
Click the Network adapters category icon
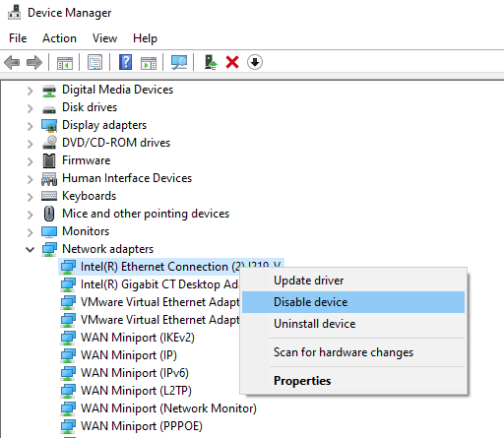(49, 249)
